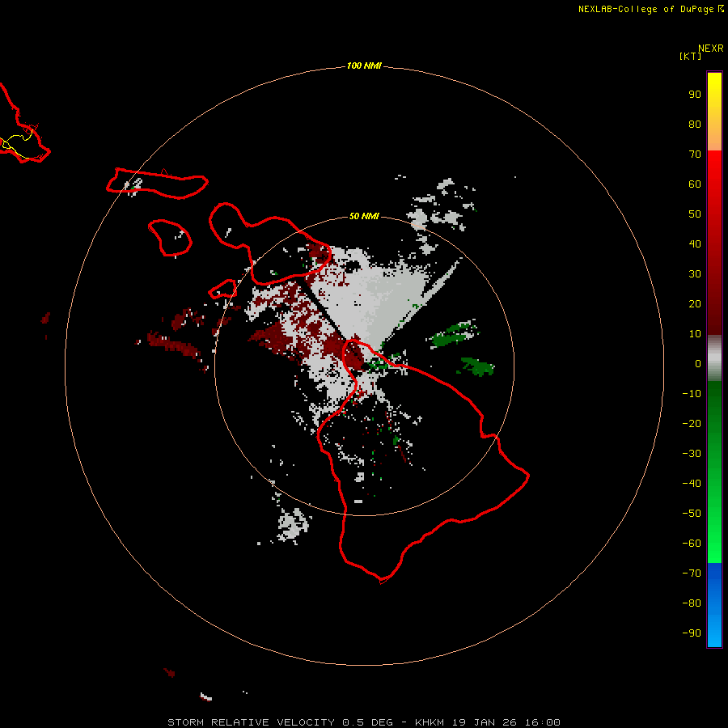Click the 40 value on the velocity scale
Screen dimensions: 728x728
pyautogui.click(x=695, y=243)
